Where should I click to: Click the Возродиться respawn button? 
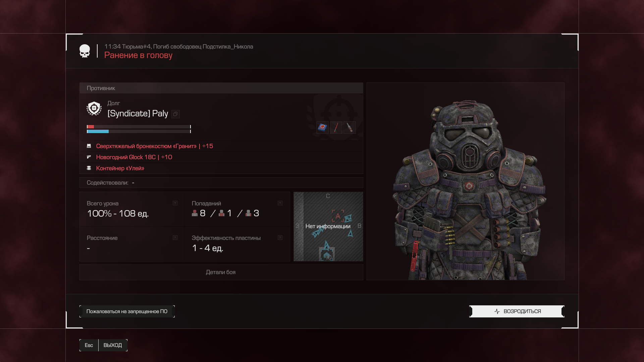pos(517,311)
